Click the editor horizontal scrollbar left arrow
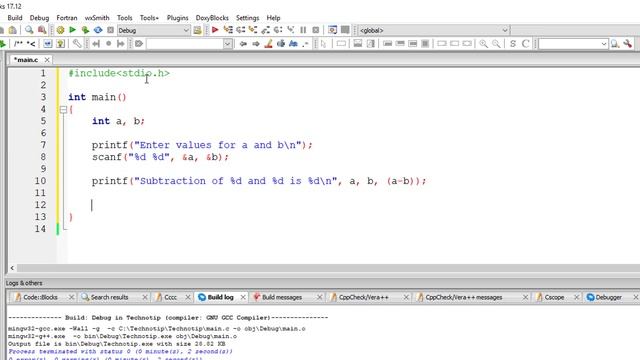Image resolution: width=640 pixels, height=360 pixels. pyautogui.click(x=12, y=268)
